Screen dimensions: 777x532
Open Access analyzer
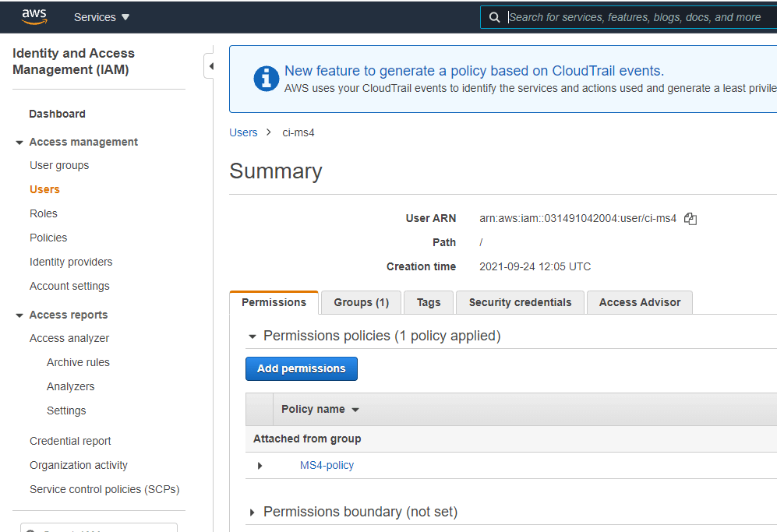pyautogui.click(x=69, y=338)
